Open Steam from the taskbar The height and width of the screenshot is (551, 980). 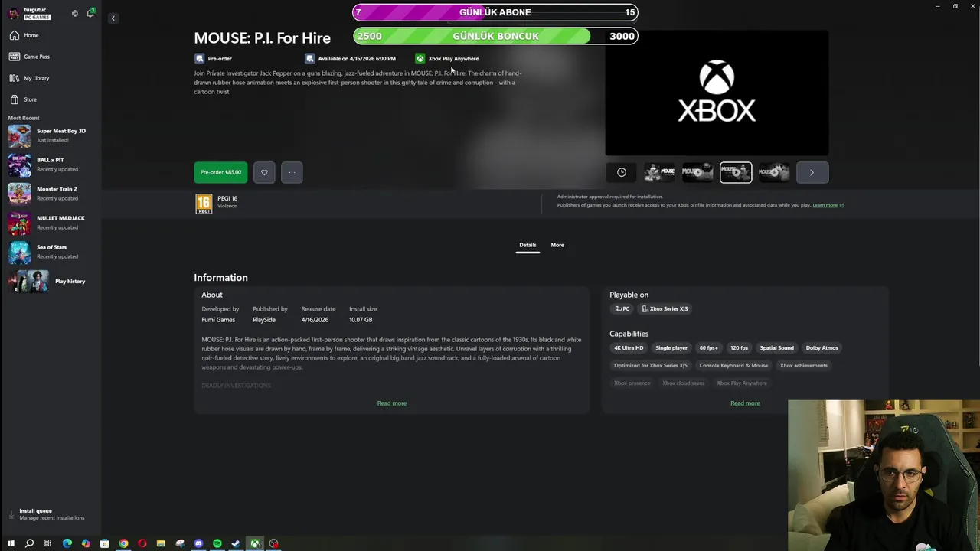click(236, 543)
